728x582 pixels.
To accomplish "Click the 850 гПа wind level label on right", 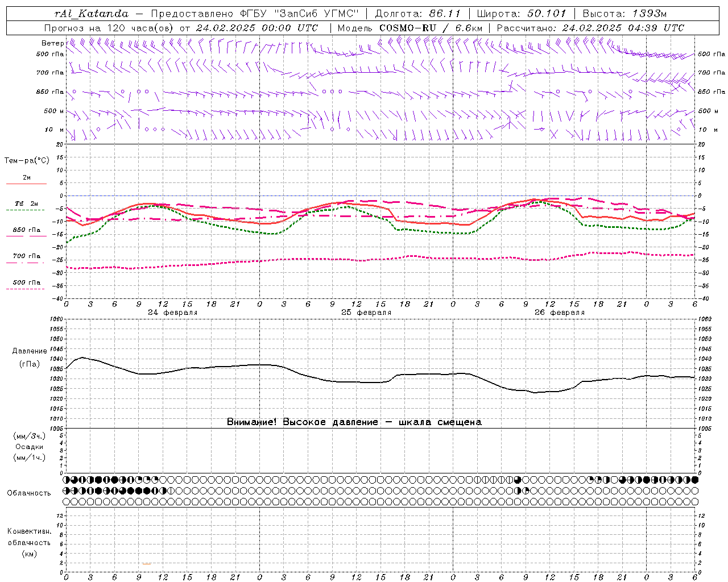I will (712, 92).
